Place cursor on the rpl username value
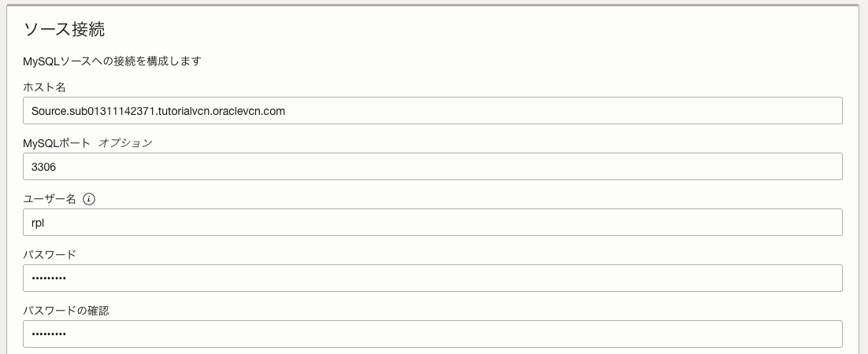Screen dimensions: 868x354 click(38, 223)
